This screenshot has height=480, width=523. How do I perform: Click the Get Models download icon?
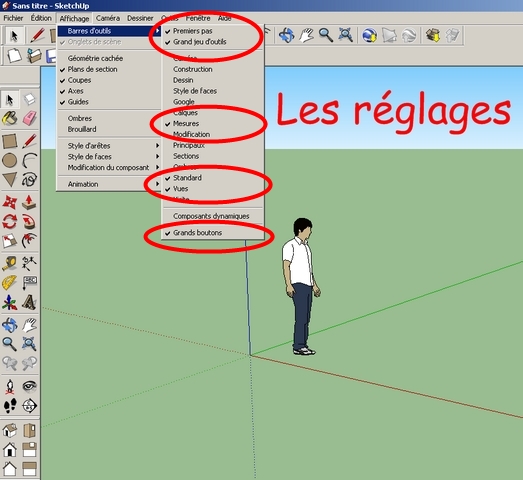point(433,35)
